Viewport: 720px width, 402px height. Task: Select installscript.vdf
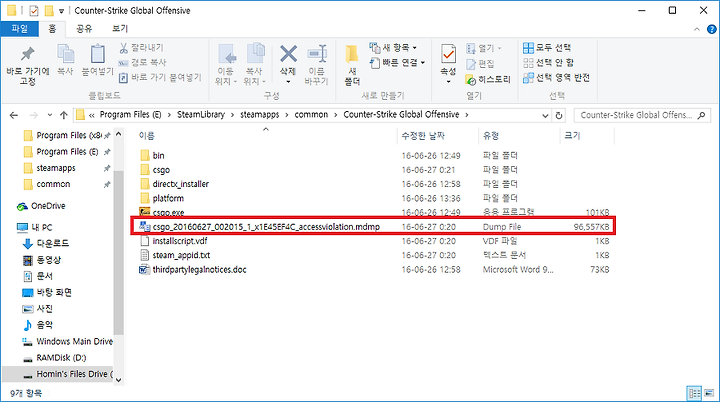tap(180, 241)
